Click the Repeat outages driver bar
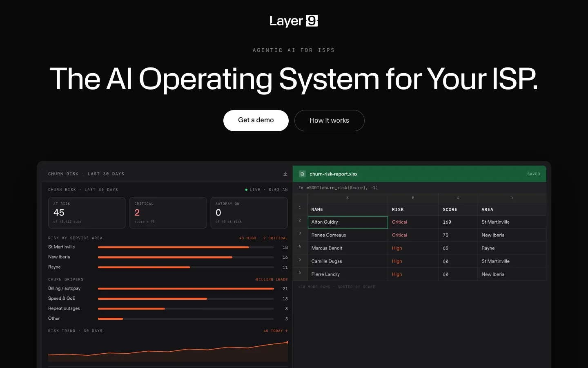The image size is (588, 368). [186, 309]
